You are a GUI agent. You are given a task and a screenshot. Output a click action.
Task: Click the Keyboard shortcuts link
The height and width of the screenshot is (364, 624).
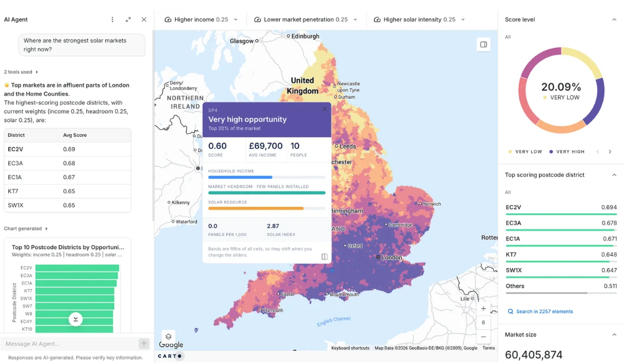[350, 348]
